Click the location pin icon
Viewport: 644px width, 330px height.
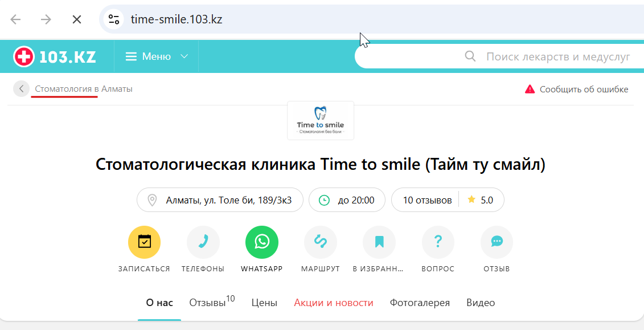tap(153, 201)
